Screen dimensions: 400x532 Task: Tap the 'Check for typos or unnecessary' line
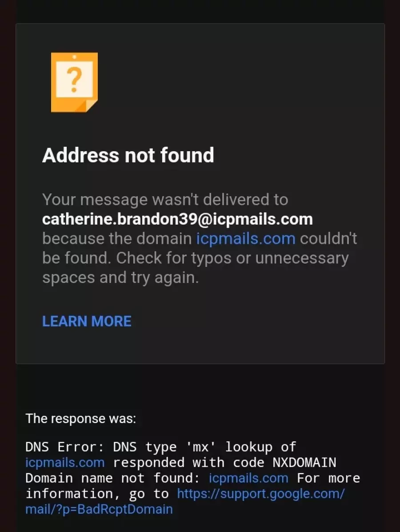point(232,258)
